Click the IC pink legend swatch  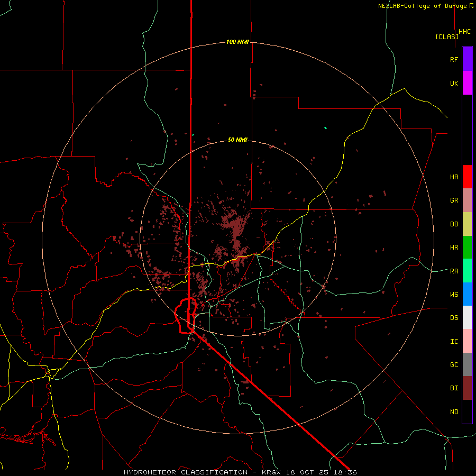coord(467,341)
